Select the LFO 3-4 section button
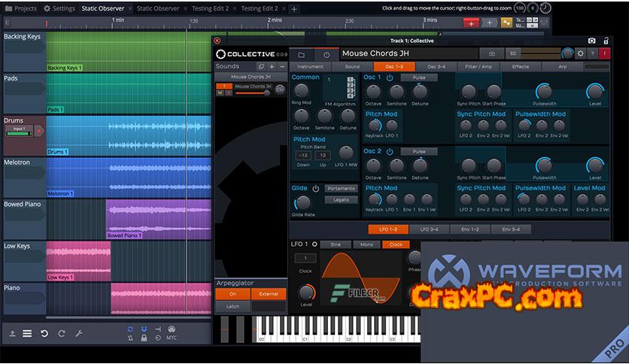Screen dimensions: 629x364 428,229
